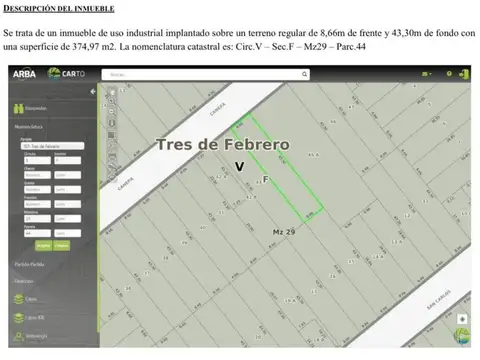Viewport: 480px width, 360px height.
Task: Click the section letter F label on map
Action: point(265,179)
